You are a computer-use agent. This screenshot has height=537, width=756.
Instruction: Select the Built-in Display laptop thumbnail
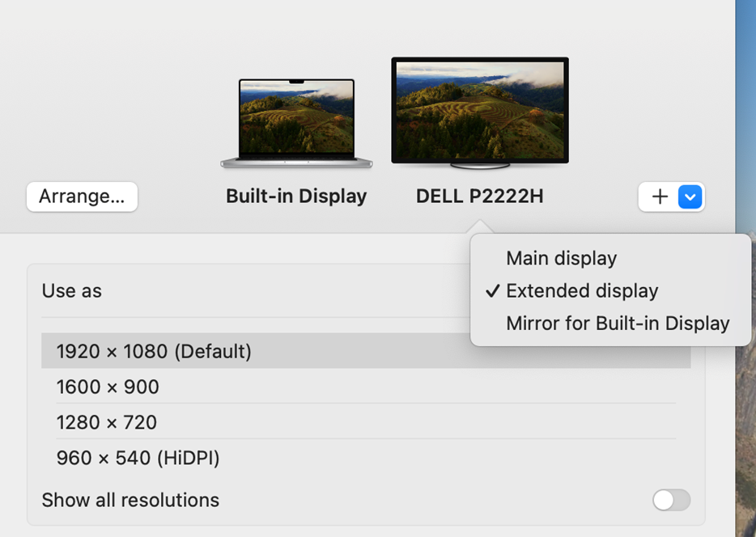click(296, 121)
